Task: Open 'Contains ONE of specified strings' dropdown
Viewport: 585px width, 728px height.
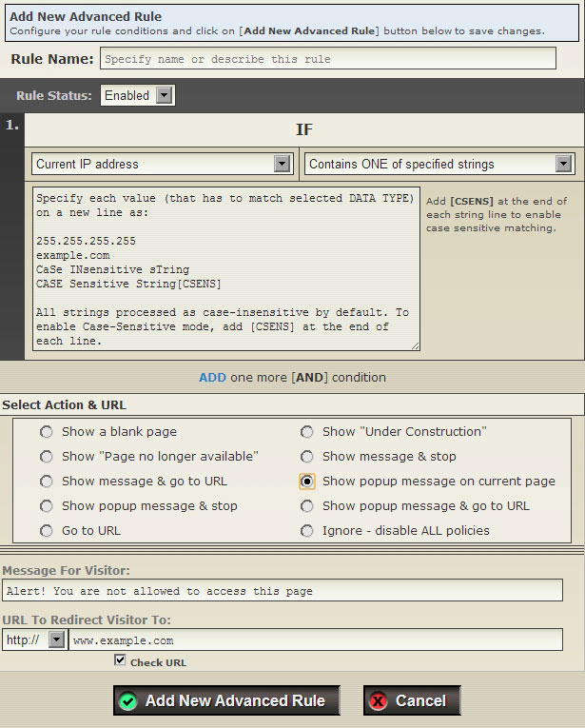Action: (564, 164)
